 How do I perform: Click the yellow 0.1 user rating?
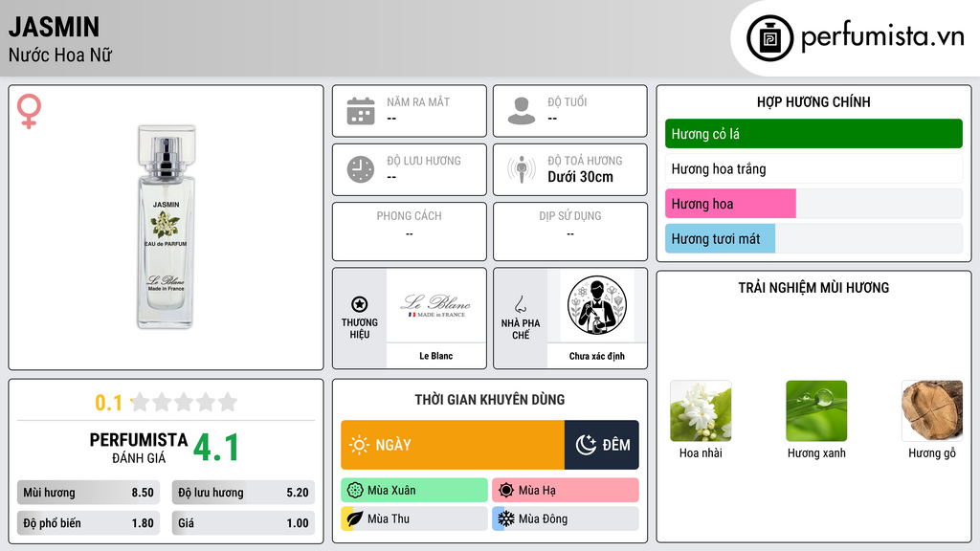(x=109, y=403)
